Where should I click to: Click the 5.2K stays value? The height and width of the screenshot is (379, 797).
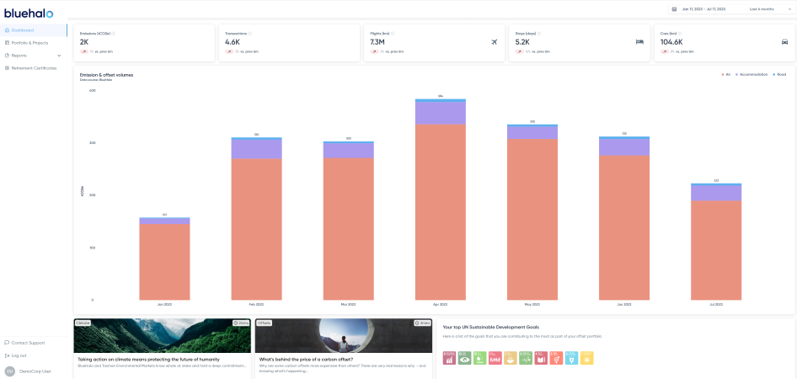(x=523, y=42)
